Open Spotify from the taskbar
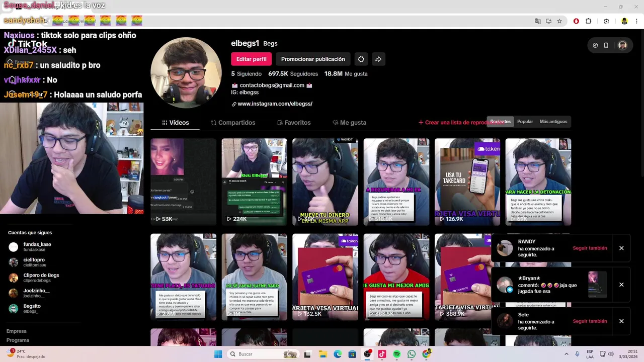Screen dimensions: 644x362 pyautogui.click(x=397, y=354)
